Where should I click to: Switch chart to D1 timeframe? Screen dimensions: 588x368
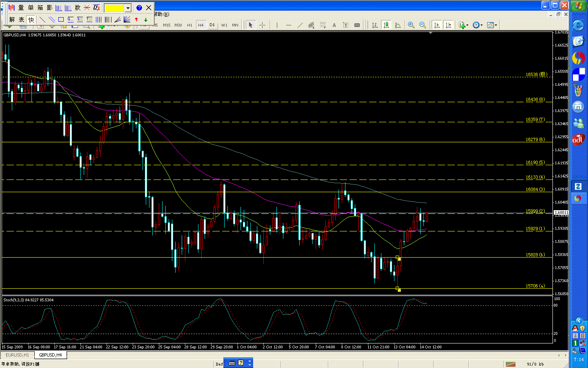pyautogui.click(x=212, y=25)
